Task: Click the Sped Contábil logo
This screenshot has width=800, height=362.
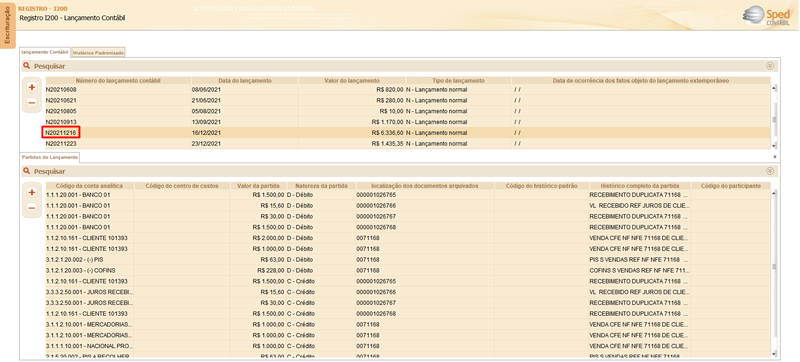Action: (766, 16)
